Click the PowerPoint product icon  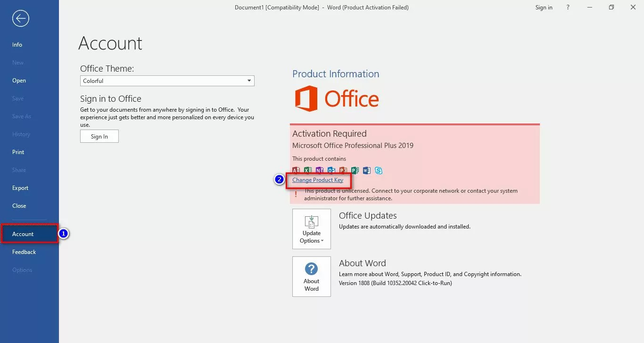[343, 171]
